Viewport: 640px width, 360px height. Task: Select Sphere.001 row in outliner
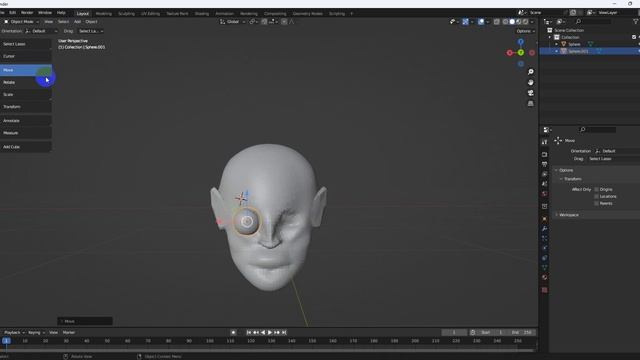pyautogui.click(x=589, y=51)
